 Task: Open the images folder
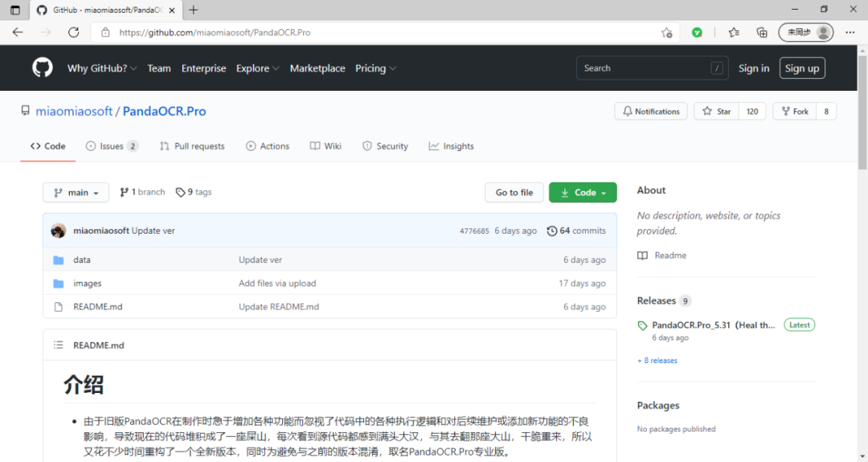pos(88,284)
